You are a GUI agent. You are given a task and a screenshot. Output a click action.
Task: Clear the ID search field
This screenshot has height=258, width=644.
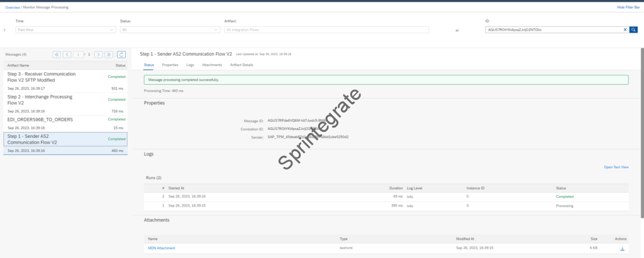point(625,30)
